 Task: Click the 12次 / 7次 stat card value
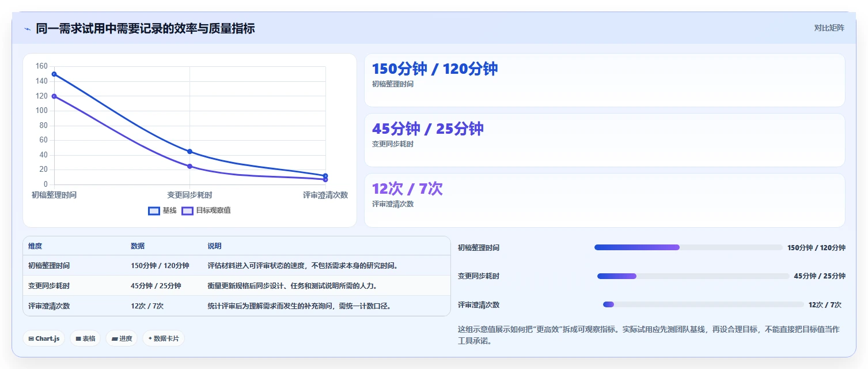[x=407, y=189]
